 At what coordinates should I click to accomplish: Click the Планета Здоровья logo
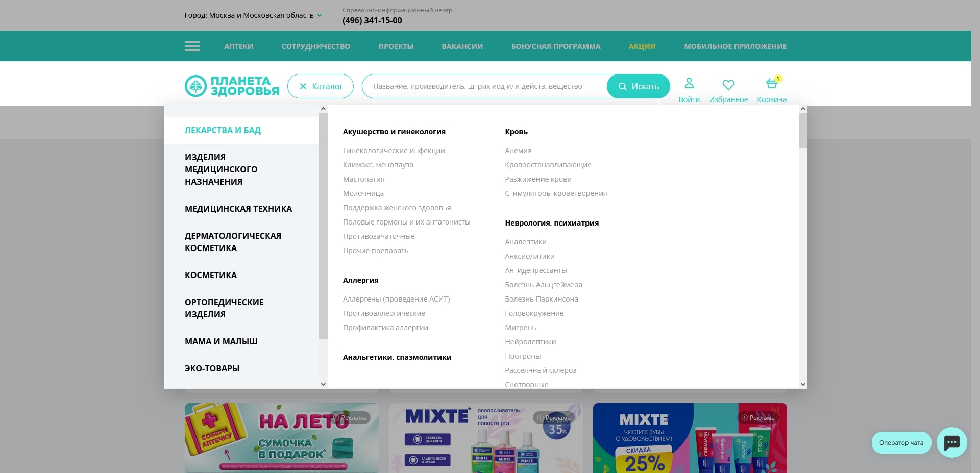click(232, 85)
